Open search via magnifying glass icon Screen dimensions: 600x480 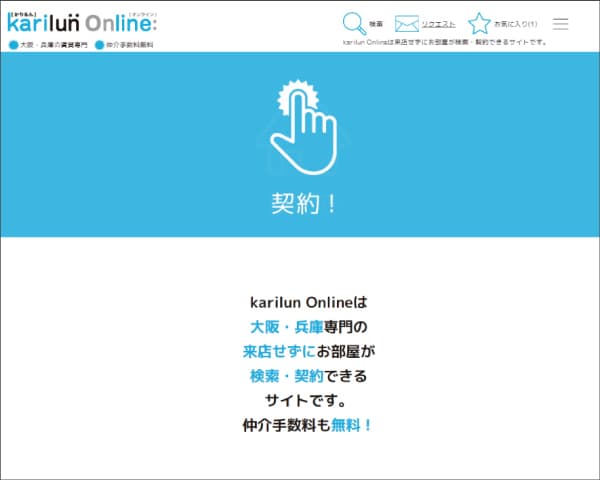pos(354,24)
